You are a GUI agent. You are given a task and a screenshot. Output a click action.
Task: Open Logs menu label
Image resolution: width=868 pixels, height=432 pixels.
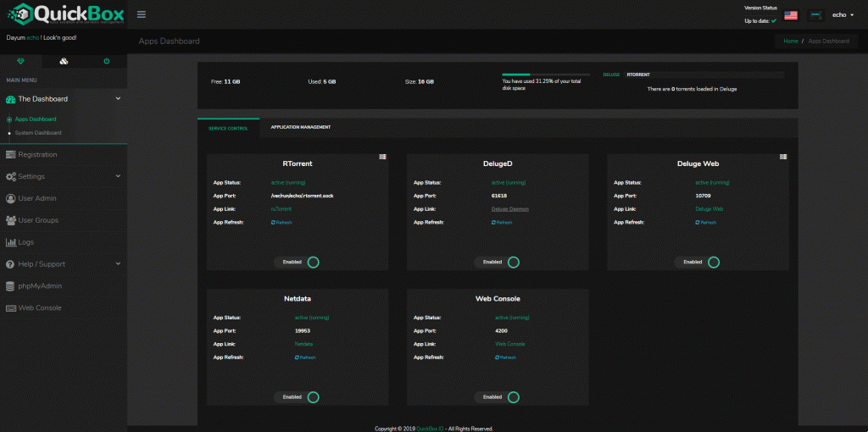pyautogui.click(x=26, y=242)
